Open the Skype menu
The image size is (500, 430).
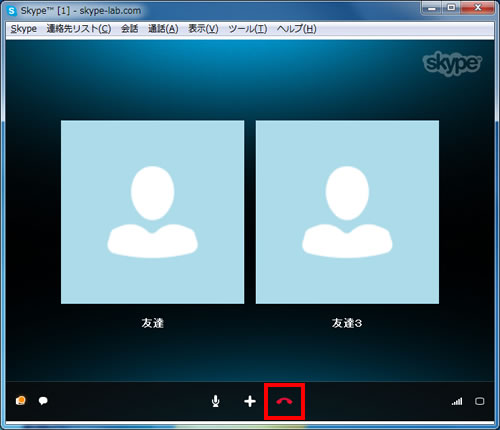(24, 29)
